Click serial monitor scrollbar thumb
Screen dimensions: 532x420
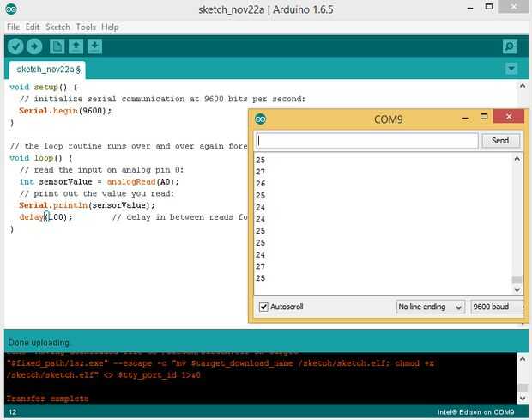(517, 279)
